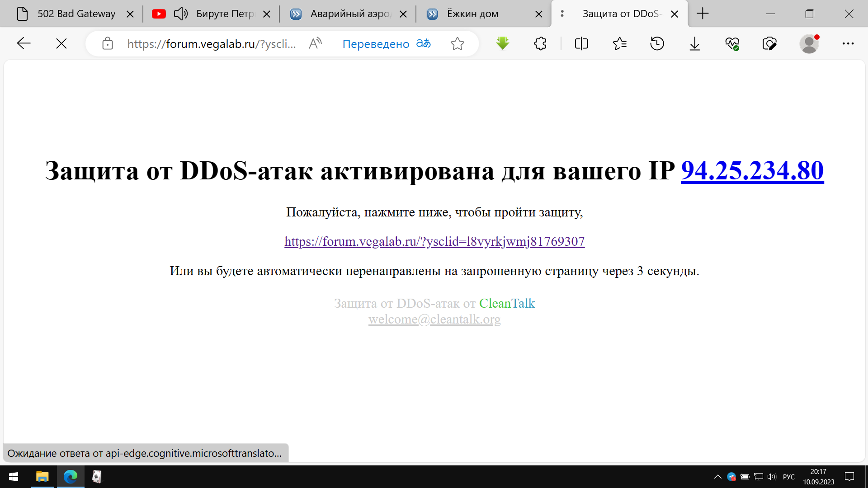868x488 pixels.
Task: Open the volume control in tray
Action: [771, 477]
